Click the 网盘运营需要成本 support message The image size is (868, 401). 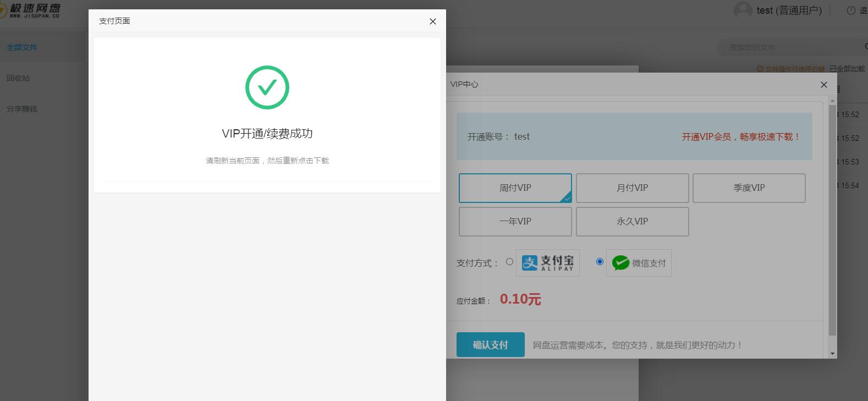(637, 345)
